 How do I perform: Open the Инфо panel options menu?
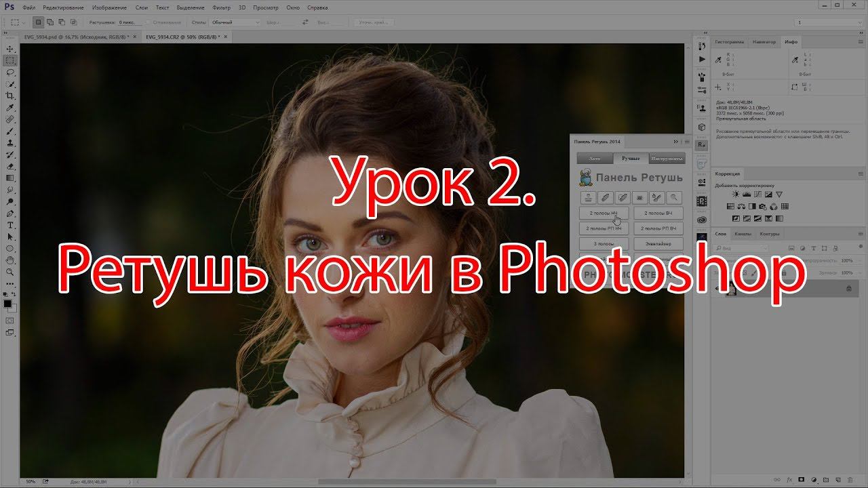click(x=861, y=42)
